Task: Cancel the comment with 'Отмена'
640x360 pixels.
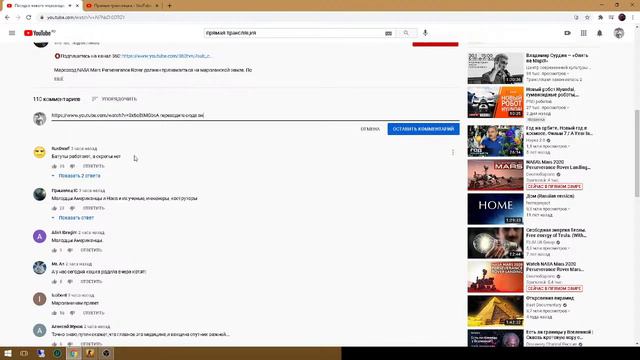Action: 370,129
